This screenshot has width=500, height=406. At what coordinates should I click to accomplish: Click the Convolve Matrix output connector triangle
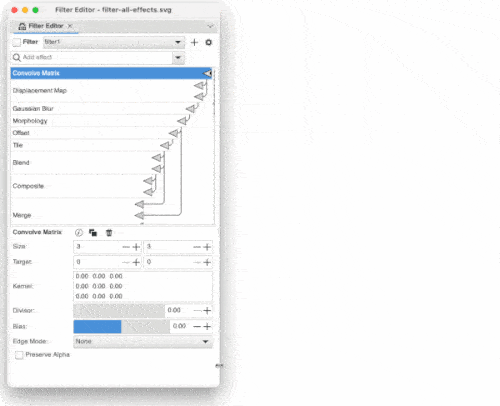207,73
